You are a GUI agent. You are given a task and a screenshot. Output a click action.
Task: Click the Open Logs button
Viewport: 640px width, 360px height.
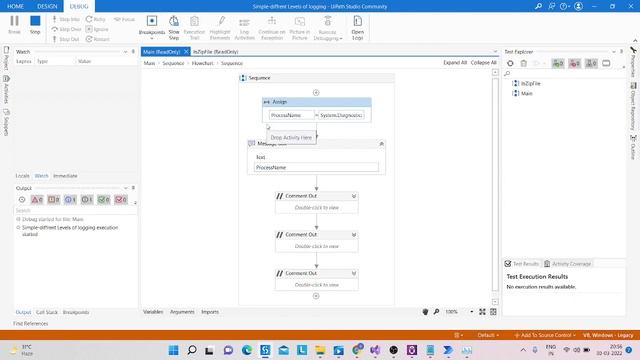pyautogui.click(x=358, y=28)
